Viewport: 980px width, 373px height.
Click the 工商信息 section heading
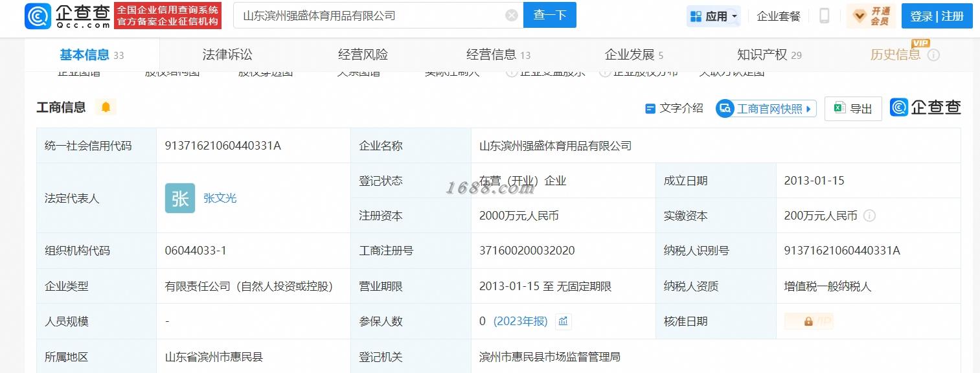pos(61,107)
